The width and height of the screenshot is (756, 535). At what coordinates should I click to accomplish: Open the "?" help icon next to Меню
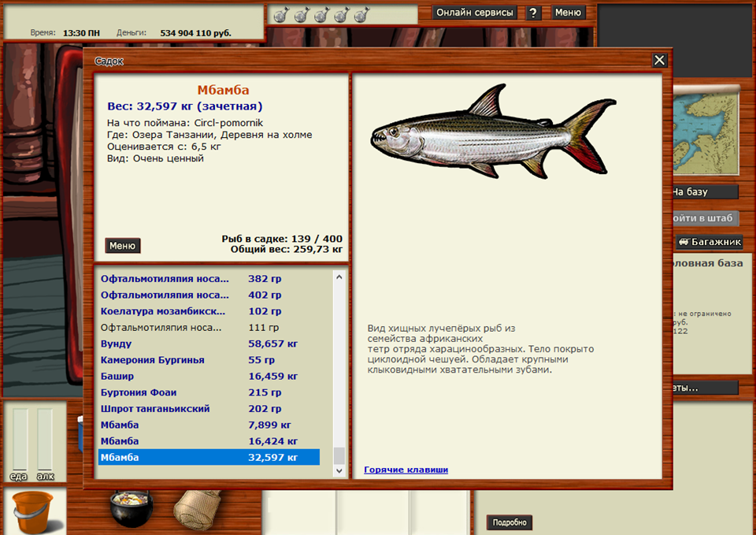point(533,13)
